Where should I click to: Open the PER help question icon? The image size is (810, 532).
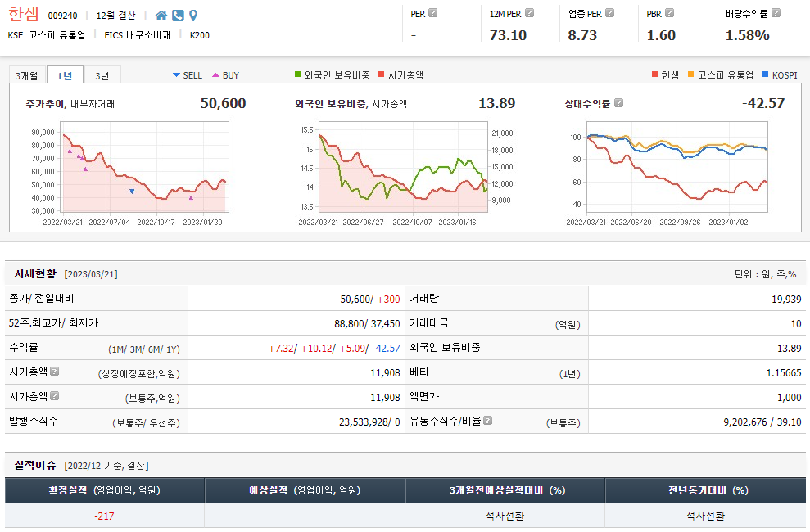click(x=433, y=13)
